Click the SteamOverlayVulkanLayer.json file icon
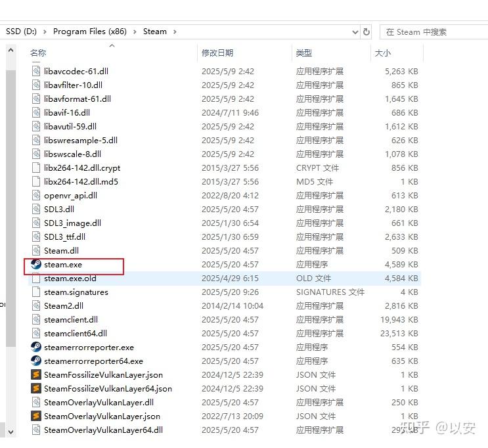 click(x=36, y=416)
